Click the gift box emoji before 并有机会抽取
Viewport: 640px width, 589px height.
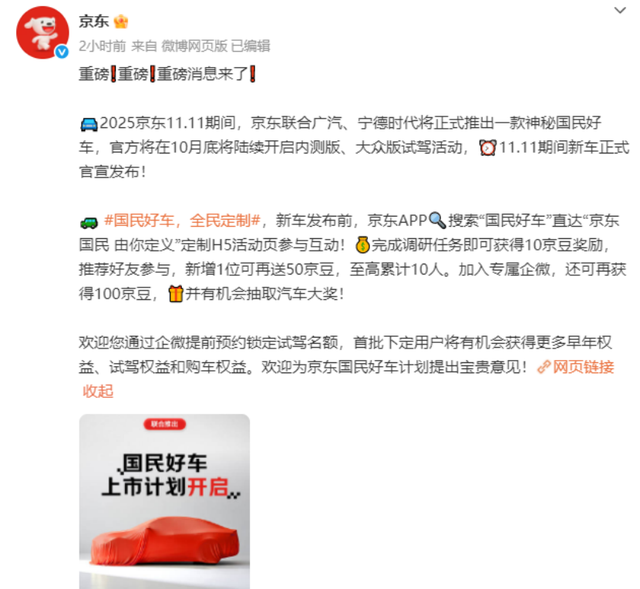click(176, 293)
